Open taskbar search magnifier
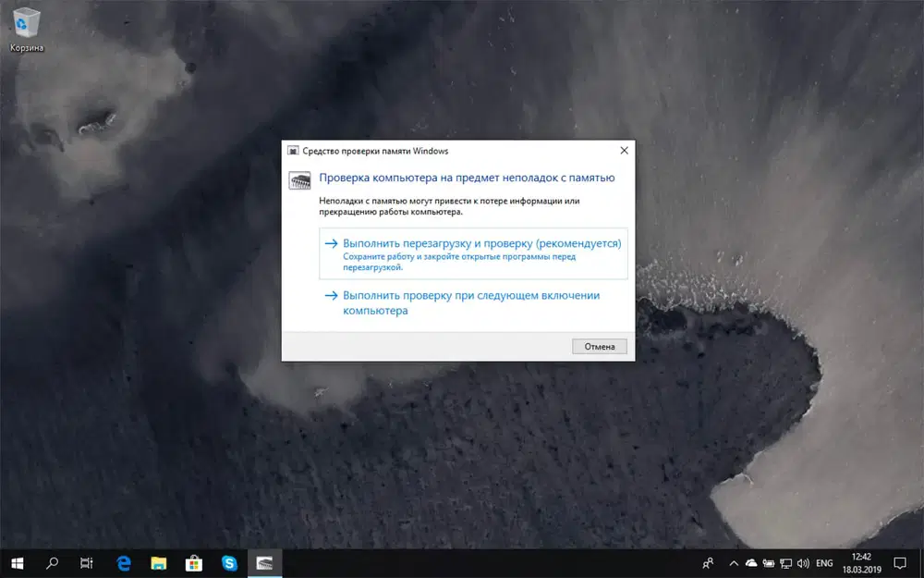The height and width of the screenshot is (578, 924). [x=52, y=563]
